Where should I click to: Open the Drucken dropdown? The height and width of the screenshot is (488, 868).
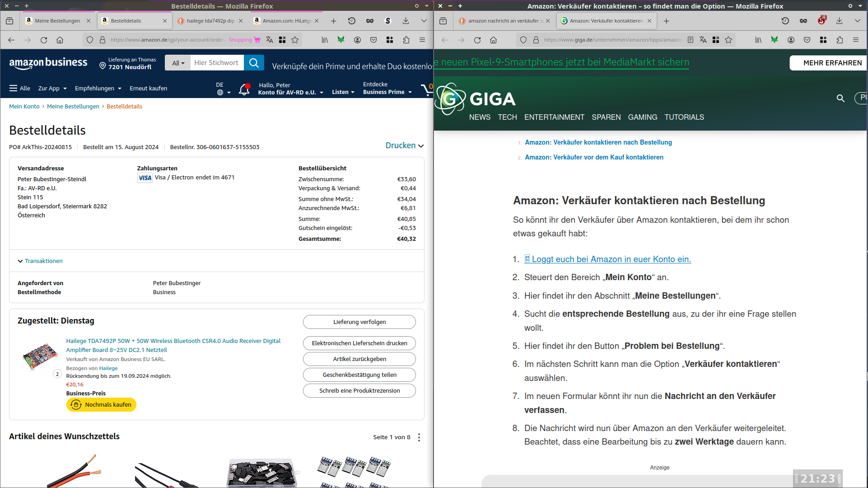coord(404,145)
